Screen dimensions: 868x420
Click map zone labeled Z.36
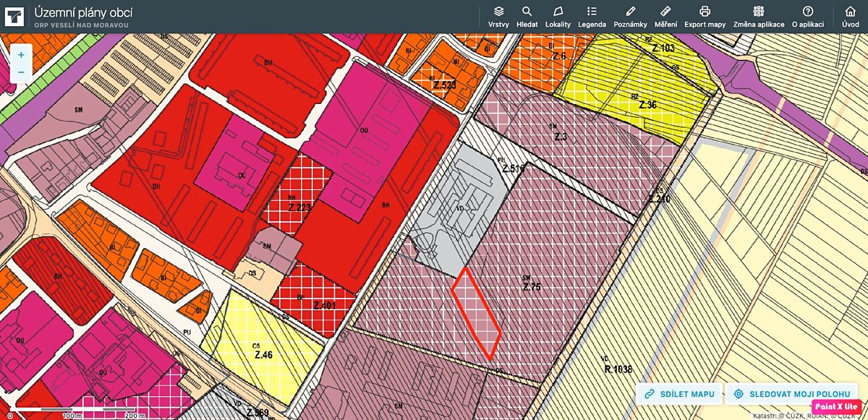[647, 105]
